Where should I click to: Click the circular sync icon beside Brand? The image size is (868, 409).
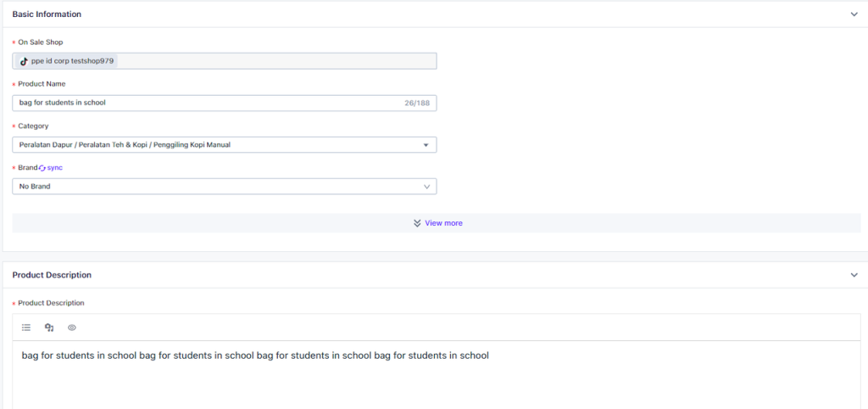(42, 167)
